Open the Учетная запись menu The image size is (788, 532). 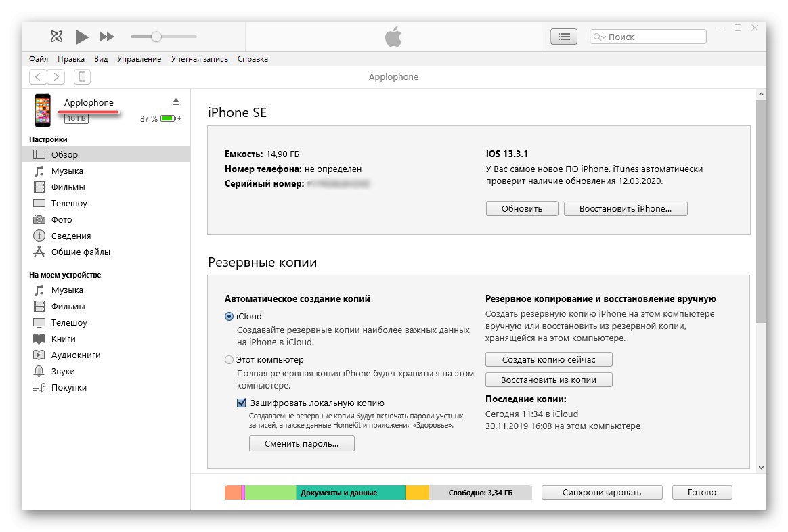click(200, 59)
